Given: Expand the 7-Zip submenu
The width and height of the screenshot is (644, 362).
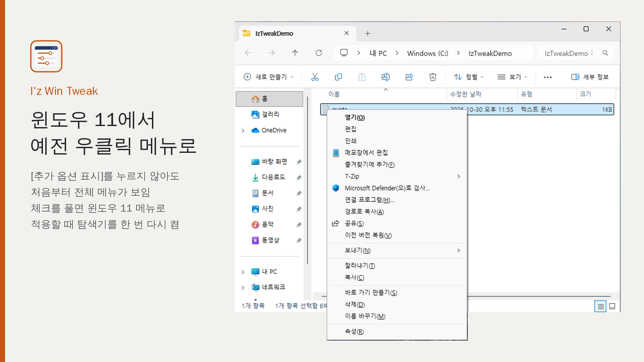Looking at the screenshot, I should [x=397, y=176].
